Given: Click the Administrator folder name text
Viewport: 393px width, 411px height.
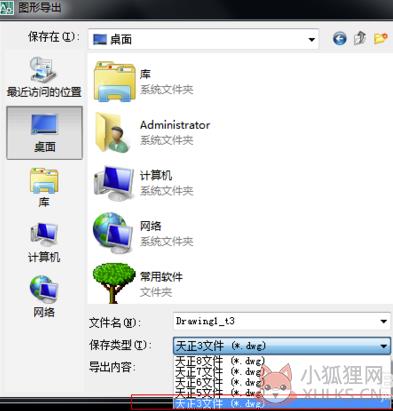Looking at the screenshot, I should 175,125.
